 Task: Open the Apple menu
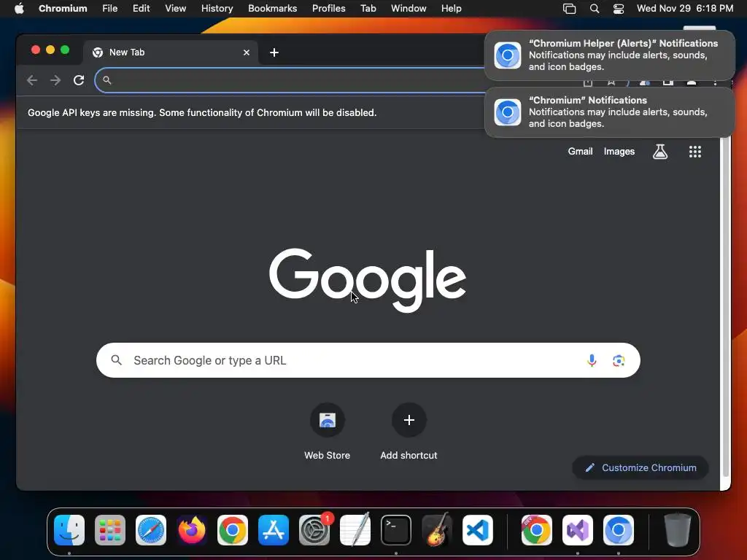(x=19, y=9)
